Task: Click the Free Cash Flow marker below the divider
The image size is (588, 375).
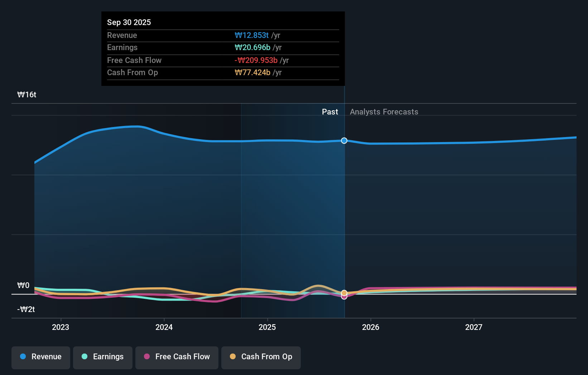Action: [344, 297]
